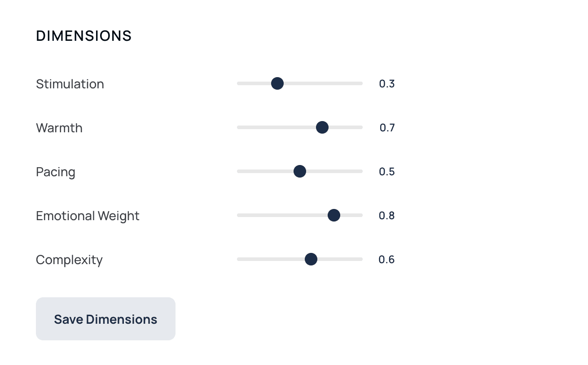This screenshot has height=365, width=588.
Task: Click the Complexity label text
Action: coord(69,260)
